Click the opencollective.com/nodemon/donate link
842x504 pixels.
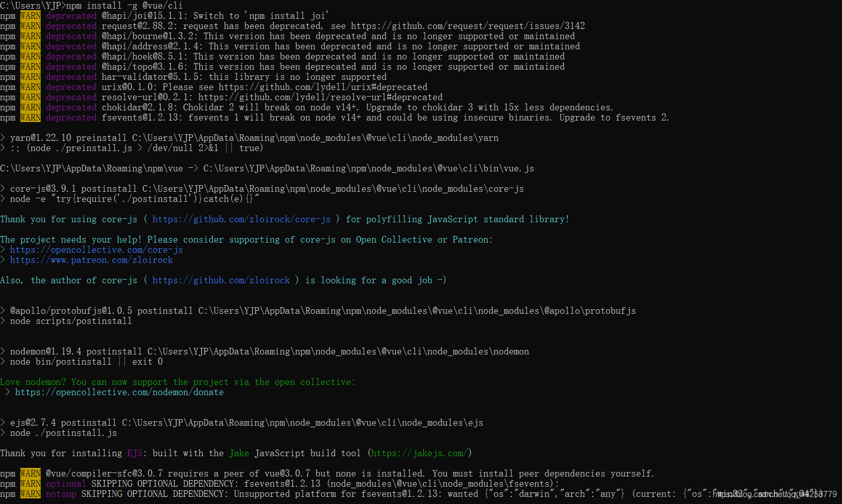coord(119,392)
